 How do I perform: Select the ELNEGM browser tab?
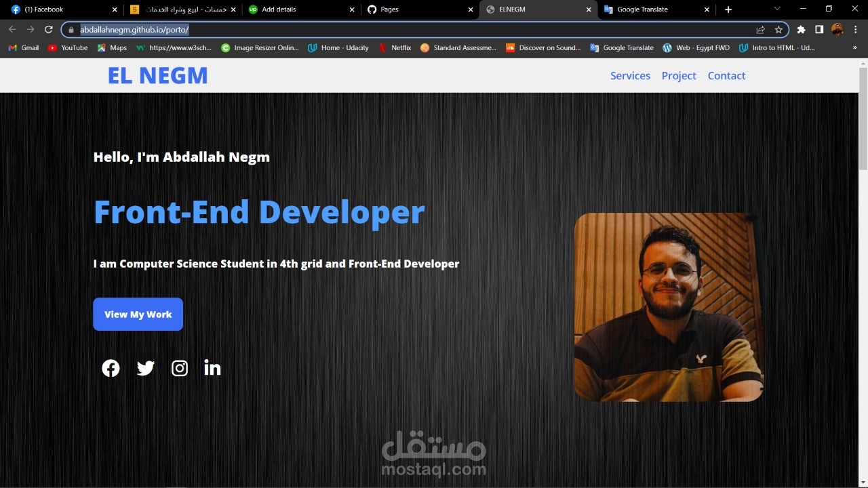click(x=537, y=9)
